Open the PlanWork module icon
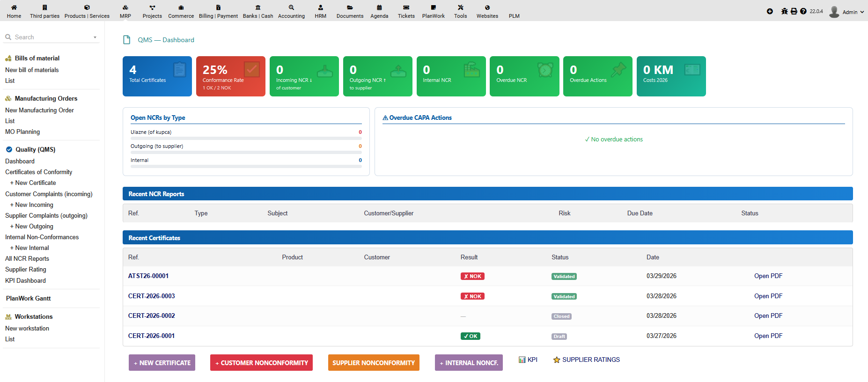The image size is (868, 382). click(x=434, y=7)
